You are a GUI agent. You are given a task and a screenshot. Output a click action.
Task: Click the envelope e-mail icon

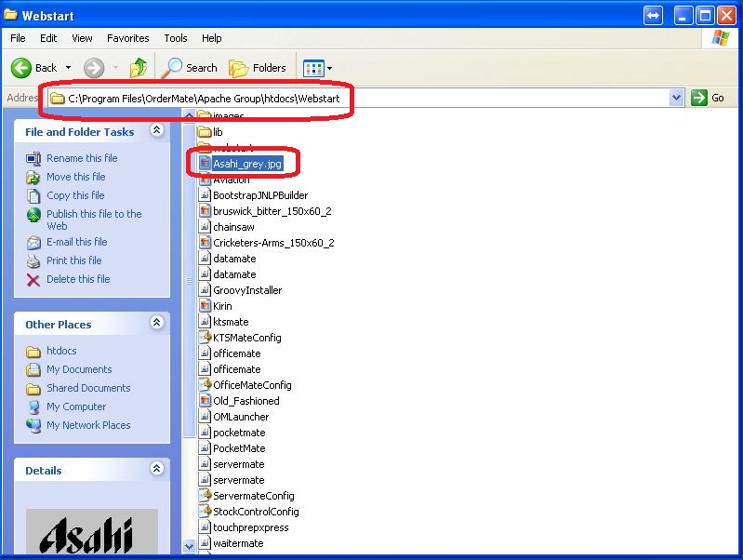pyautogui.click(x=33, y=243)
